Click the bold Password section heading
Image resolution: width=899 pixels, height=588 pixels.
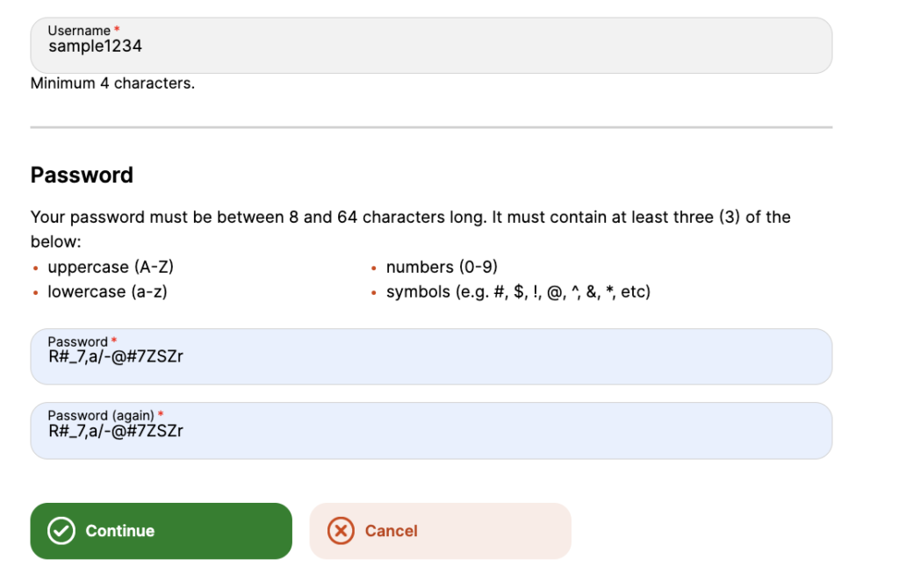coord(82,175)
